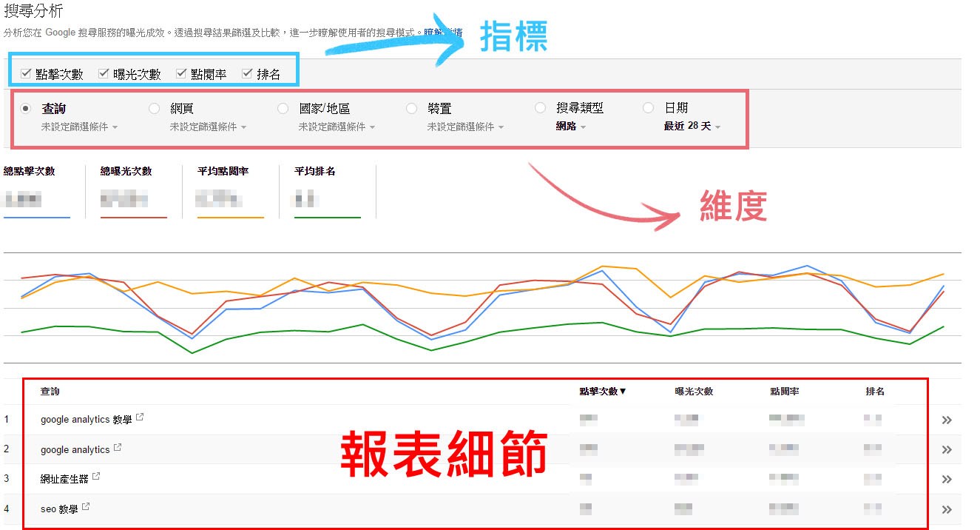Open the 最近 28 天 date range dropdown
Image resolution: width=980 pixels, height=530 pixels.
click(692, 127)
